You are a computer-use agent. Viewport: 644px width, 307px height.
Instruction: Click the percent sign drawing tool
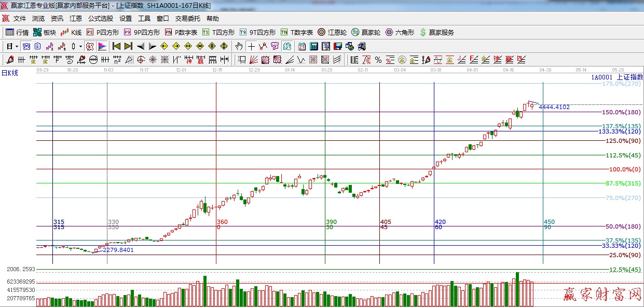pyautogui.click(x=378, y=60)
